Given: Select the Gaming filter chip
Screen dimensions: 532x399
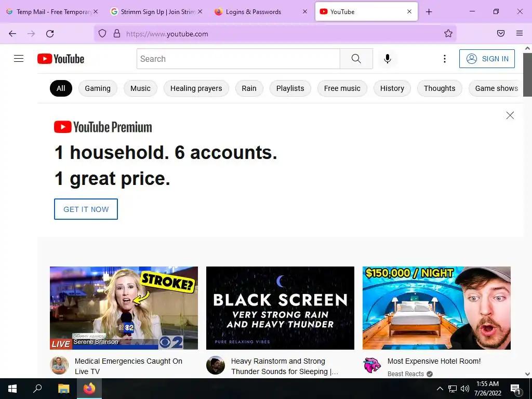Looking at the screenshot, I should point(98,88).
